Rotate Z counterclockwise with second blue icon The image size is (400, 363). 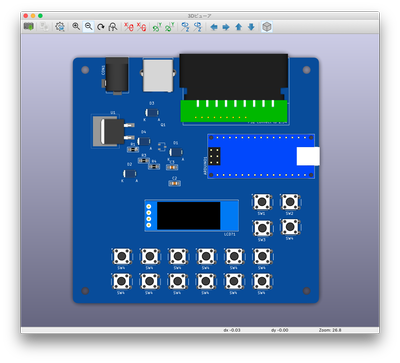[x=198, y=27]
